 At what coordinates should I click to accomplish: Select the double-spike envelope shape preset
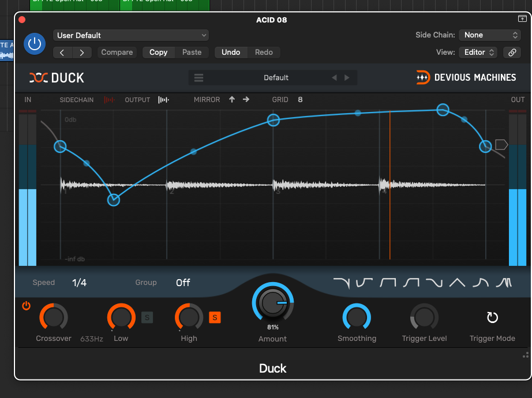[504, 283]
